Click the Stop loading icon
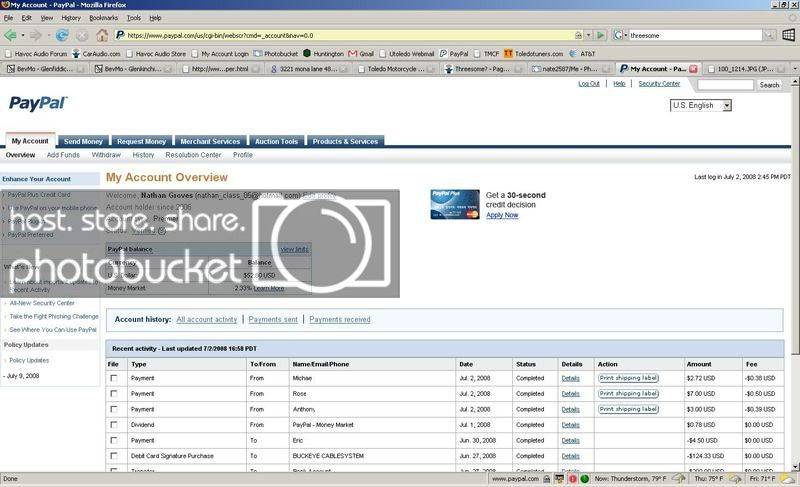 click(82, 35)
